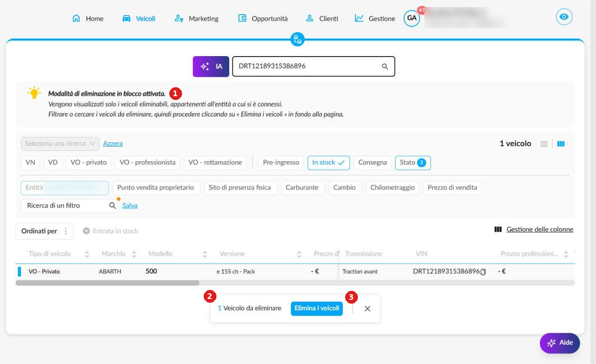Toggle the Consegna filter

point(372,163)
